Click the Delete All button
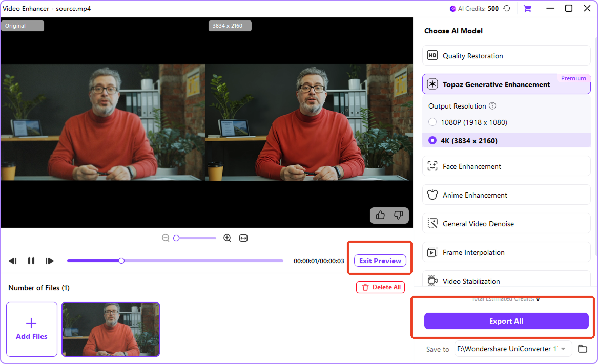 [381, 287]
